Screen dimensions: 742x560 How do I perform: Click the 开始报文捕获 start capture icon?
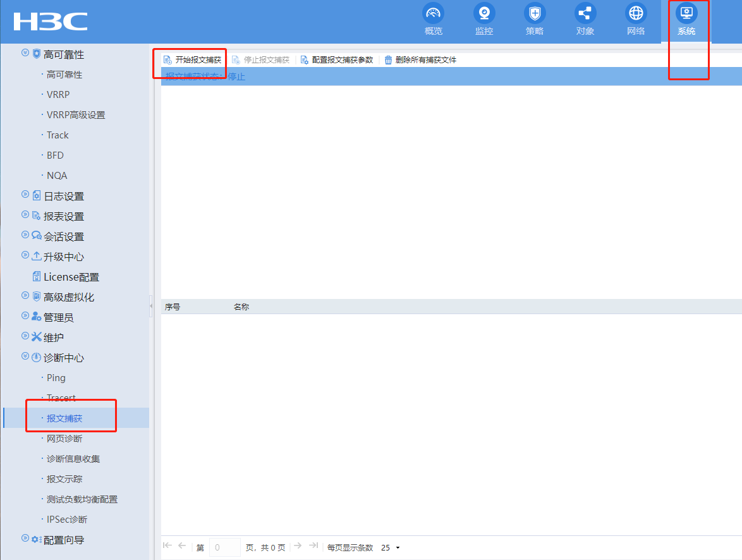[167, 60]
